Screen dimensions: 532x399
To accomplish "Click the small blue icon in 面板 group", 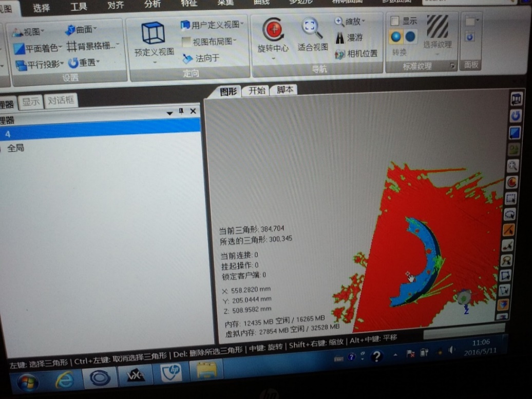I will click(x=469, y=37).
